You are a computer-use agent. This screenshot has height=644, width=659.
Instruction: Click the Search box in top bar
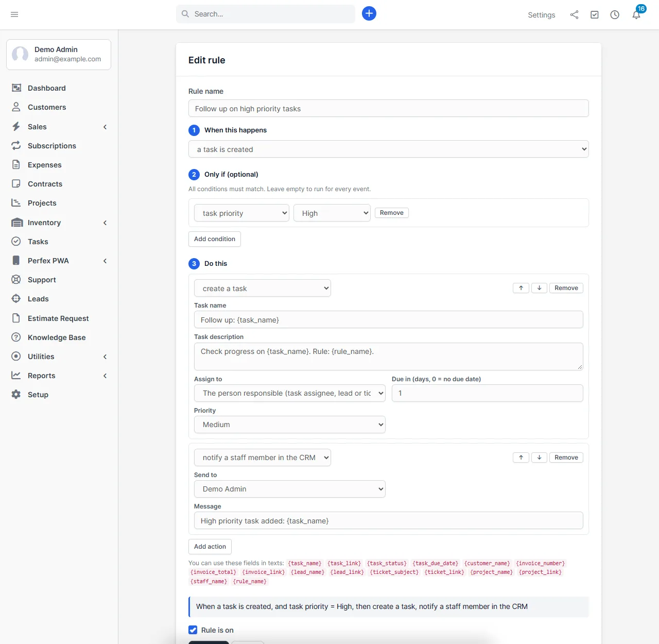tap(266, 14)
